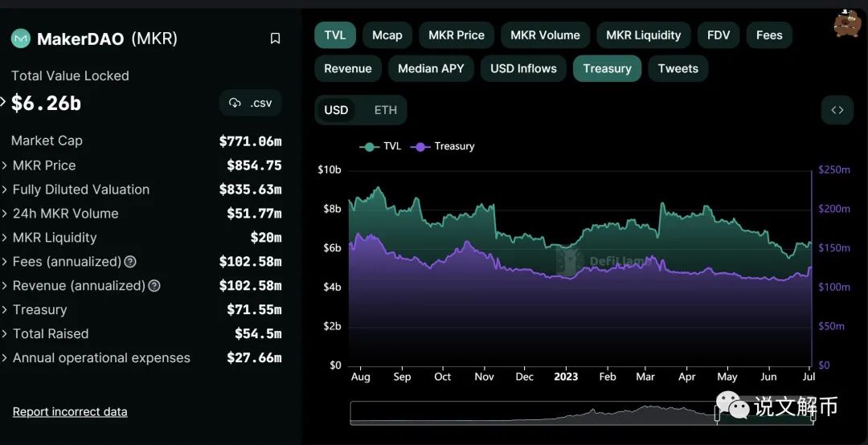This screenshot has width=868, height=445.
Task: Click Treasury legend entry in chart
Action: click(x=444, y=146)
